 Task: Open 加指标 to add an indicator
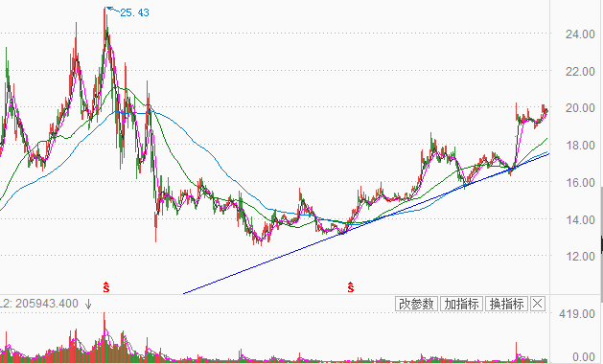pyautogui.click(x=461, y=304)
